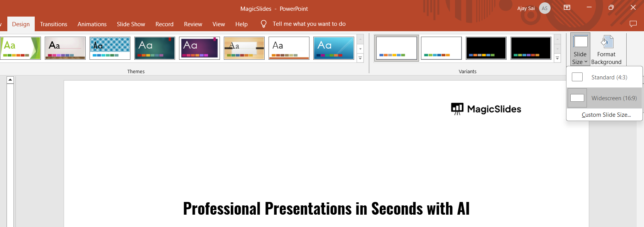This screenshot has height=227, width=644.
Task: Apply the dark teal theme thumbnail
Action: point(155,48)
